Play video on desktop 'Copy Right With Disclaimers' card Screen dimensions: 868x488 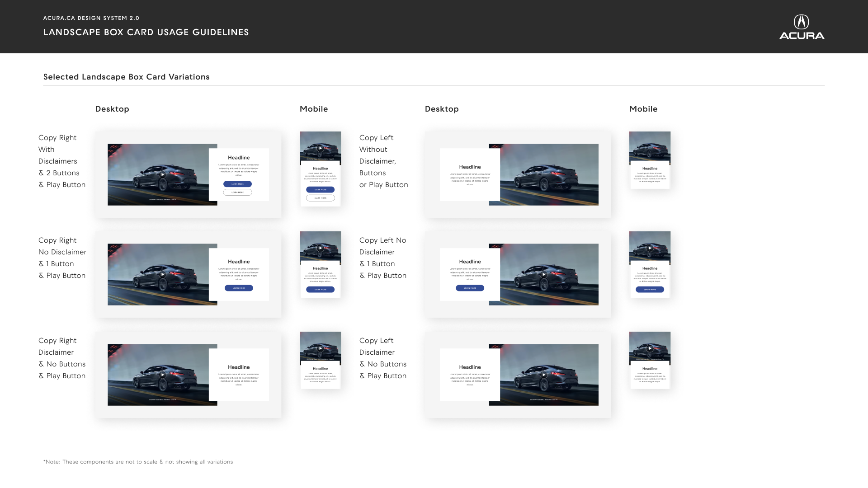coord(162,175)
